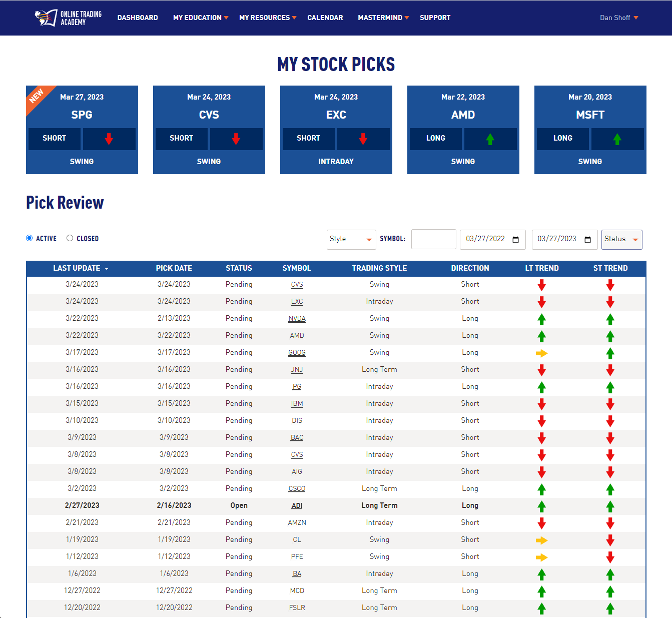
Task: Click red down arrow on SPG card
Action: 109,139
